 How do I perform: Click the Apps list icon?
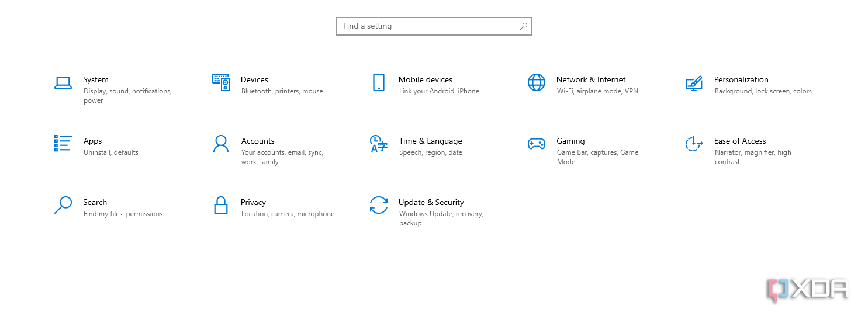(63, 143)
